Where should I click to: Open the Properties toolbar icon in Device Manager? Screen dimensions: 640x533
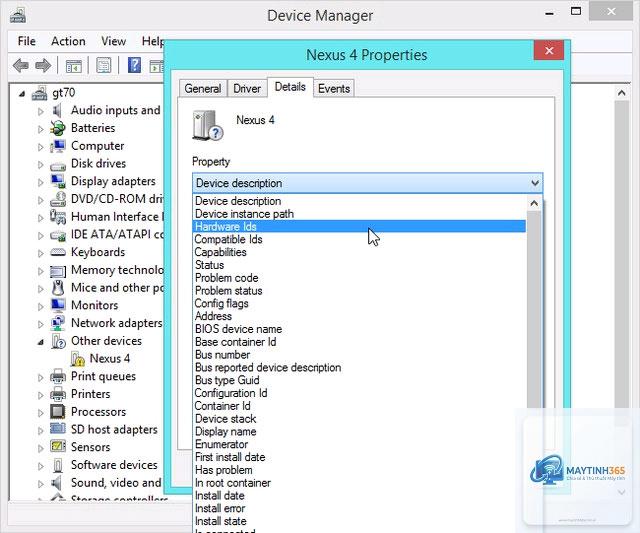103,65
